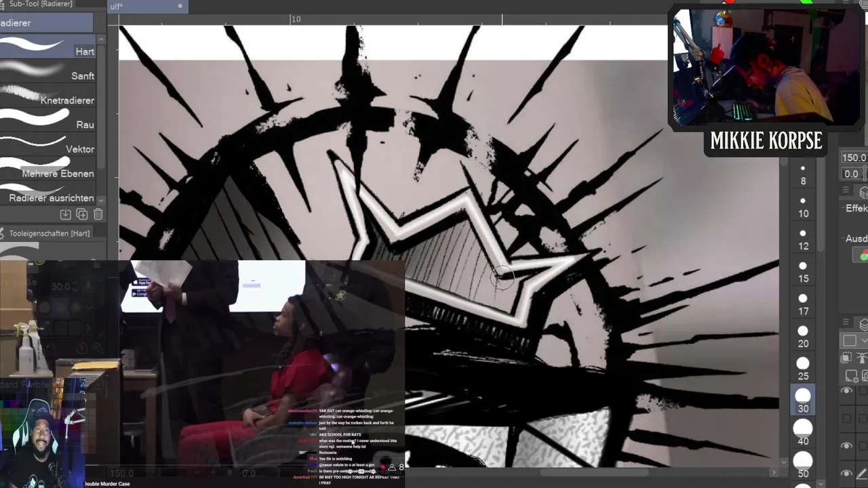Click the import sub-tool icon
This screenshot has width=868, height=488.
[x=66, y=215]
